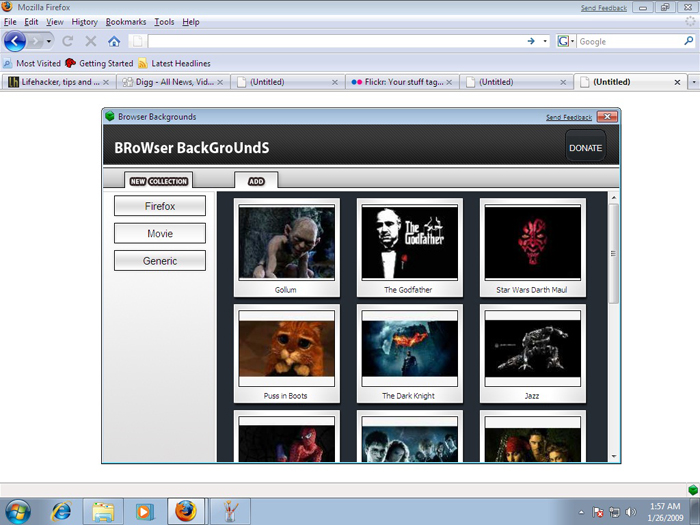This screenshot has width=700, height=525.
Task: Open the Action Center flag tray icon
Action: click(598, 512)
